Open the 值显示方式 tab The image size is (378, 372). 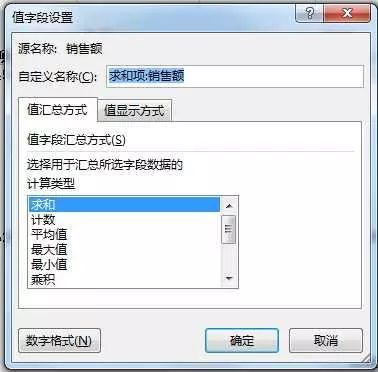pos(134,111)
